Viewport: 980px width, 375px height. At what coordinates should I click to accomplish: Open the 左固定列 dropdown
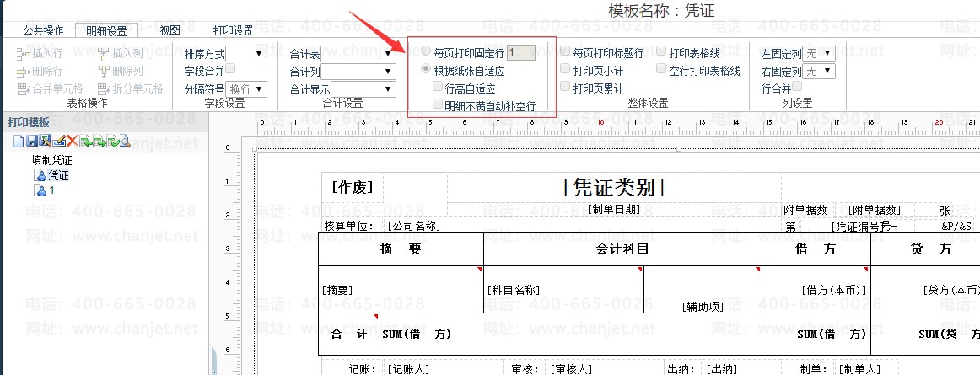[819, 53]
